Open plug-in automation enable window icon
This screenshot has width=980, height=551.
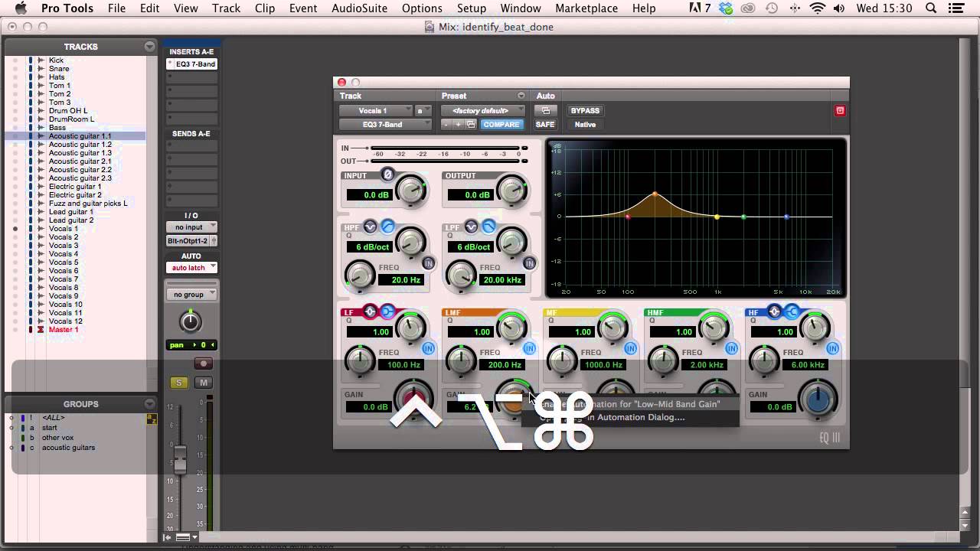(546, 111)
